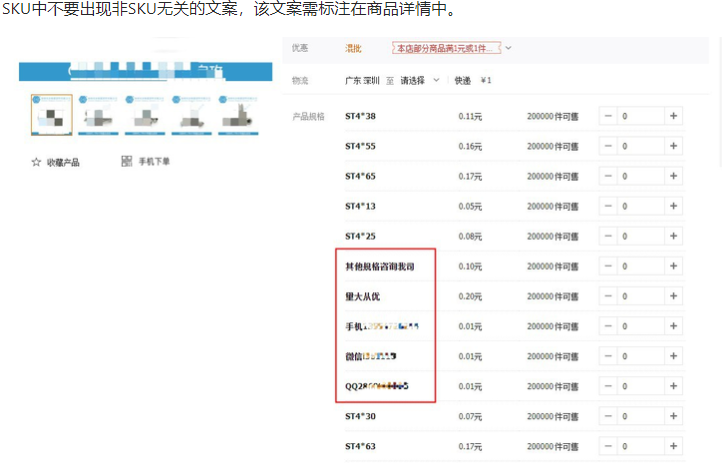Increase quantity for 其他规格咨询我司 row

pos(673,266)
